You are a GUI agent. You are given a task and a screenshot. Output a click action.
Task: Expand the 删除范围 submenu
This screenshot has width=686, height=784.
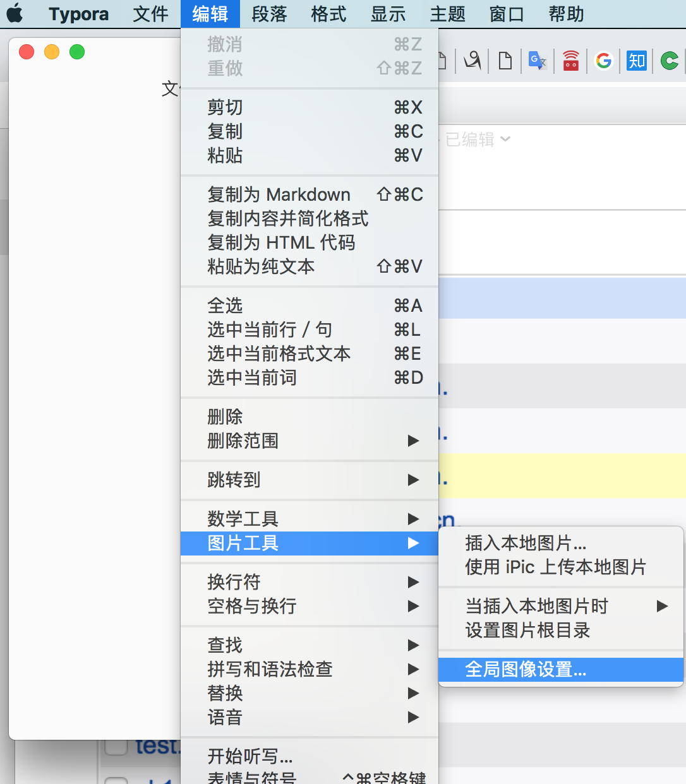310,441
